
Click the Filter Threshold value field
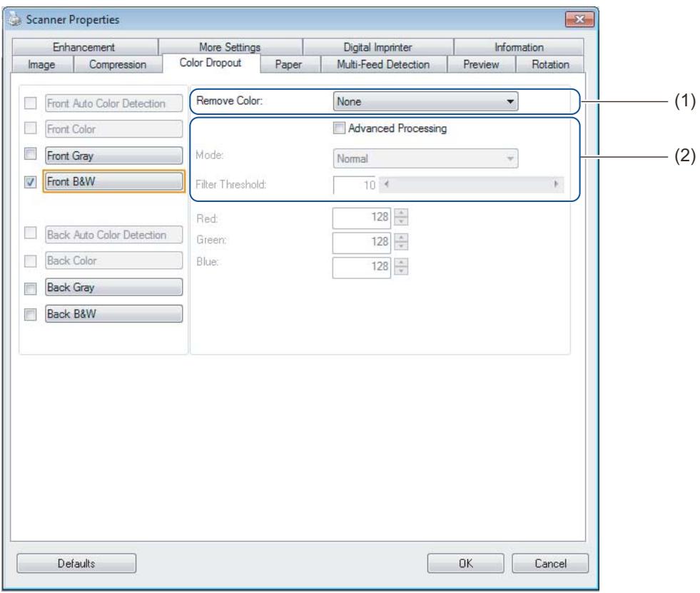355,185
